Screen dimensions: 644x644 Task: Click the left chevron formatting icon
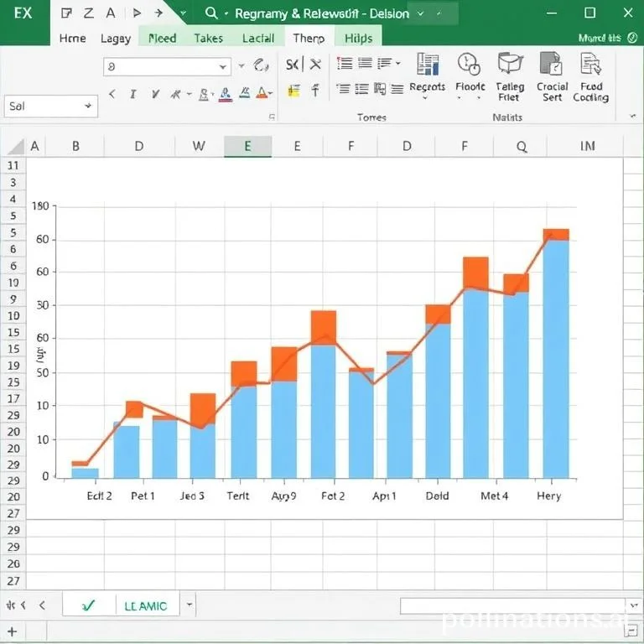pos(112,95)
